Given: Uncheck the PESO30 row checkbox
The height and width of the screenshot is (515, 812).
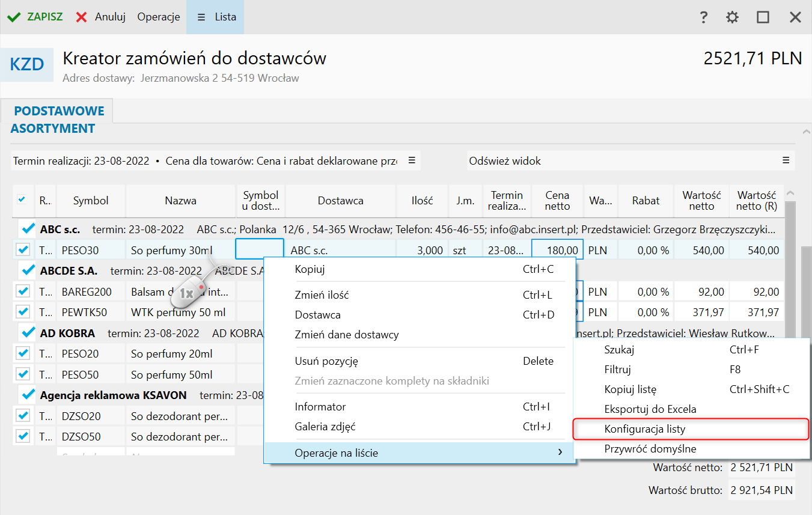Looking at the screenshot, I should tap(23, 249).
